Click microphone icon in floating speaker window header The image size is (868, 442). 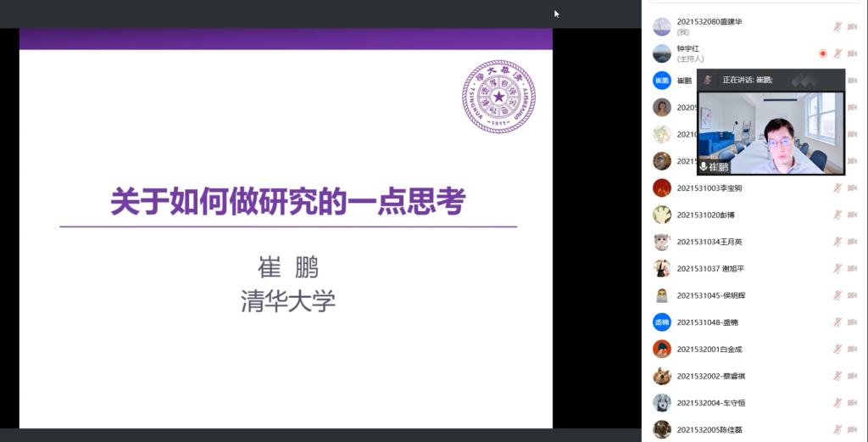point(707,80)
